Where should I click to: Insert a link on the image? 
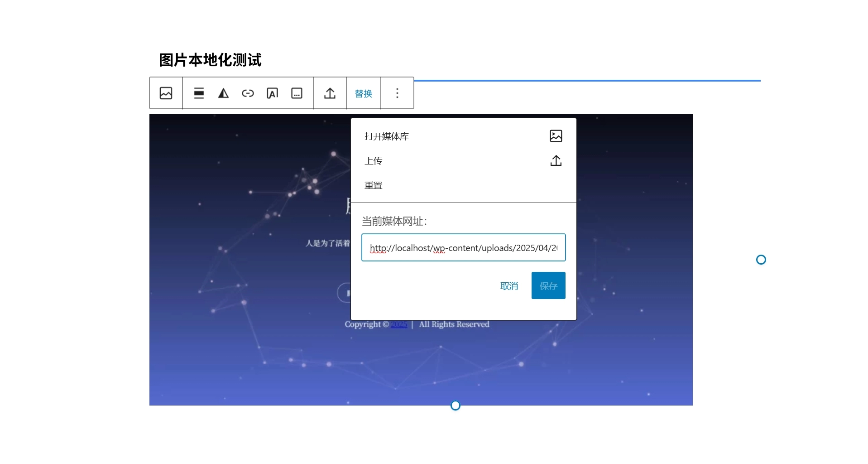pos(248,93)
